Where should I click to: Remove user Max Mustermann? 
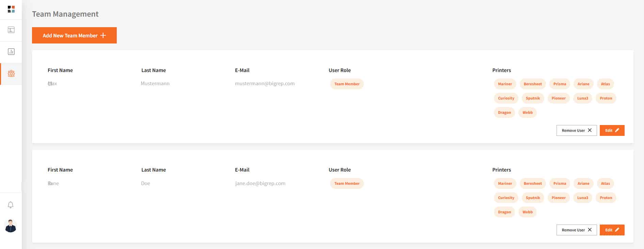tap(577, 130)
